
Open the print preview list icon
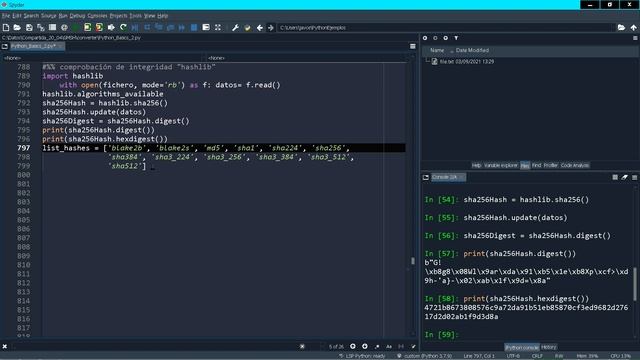52,27
